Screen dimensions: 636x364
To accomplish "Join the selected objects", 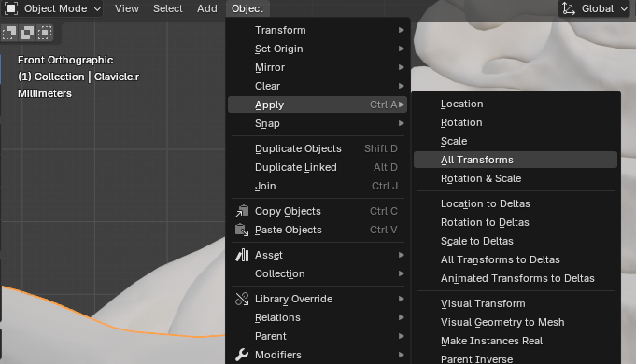I will coord(318,186).
